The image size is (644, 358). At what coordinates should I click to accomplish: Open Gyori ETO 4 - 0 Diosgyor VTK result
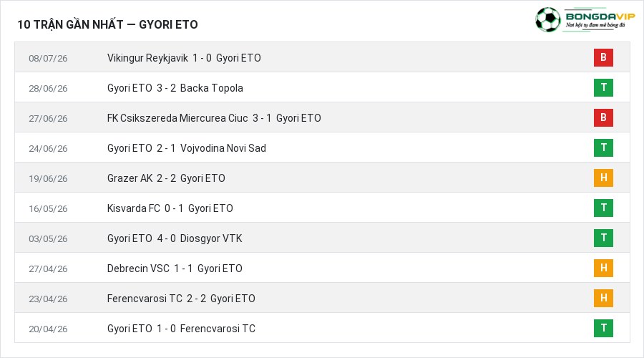pyautogui.click(x=175, y=238)
